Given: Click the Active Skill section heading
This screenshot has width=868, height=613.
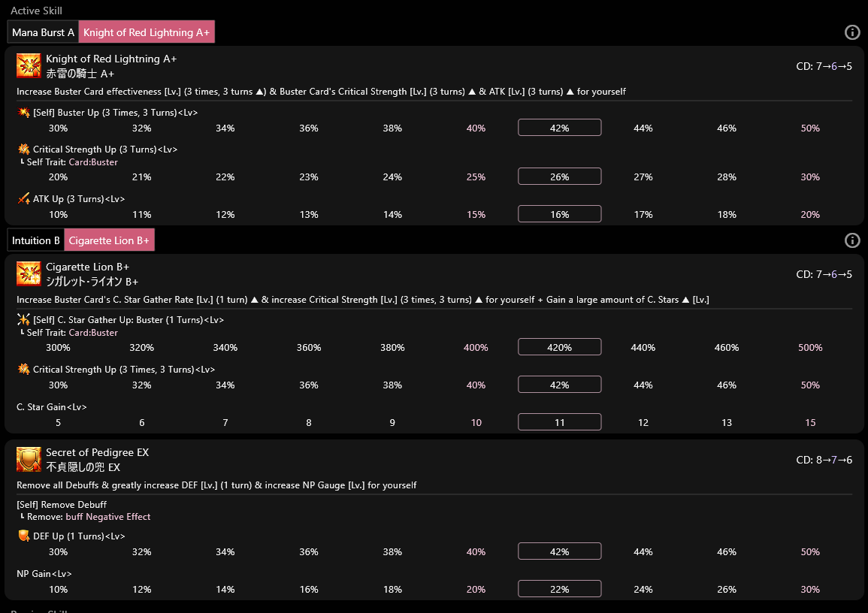Looking at the screenshot, I should pyautogui.click(x=37, y=11).
